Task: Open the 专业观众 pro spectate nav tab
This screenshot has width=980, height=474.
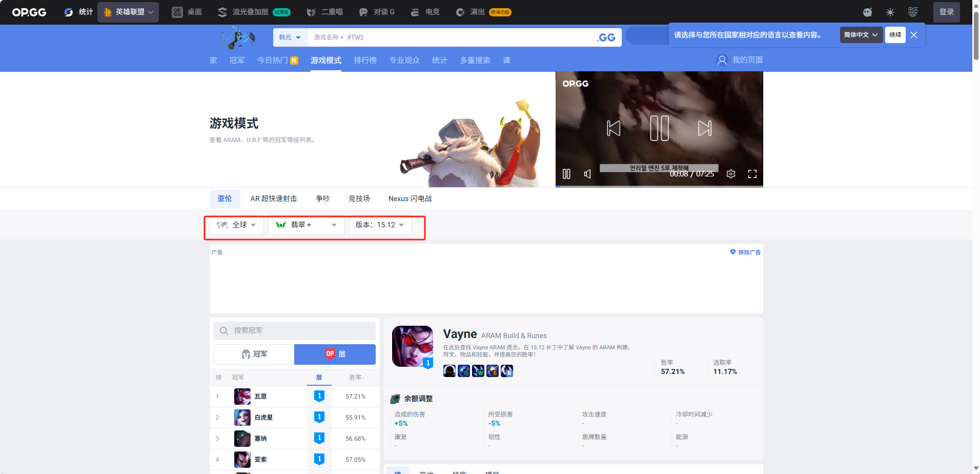Action: [404, 60]
